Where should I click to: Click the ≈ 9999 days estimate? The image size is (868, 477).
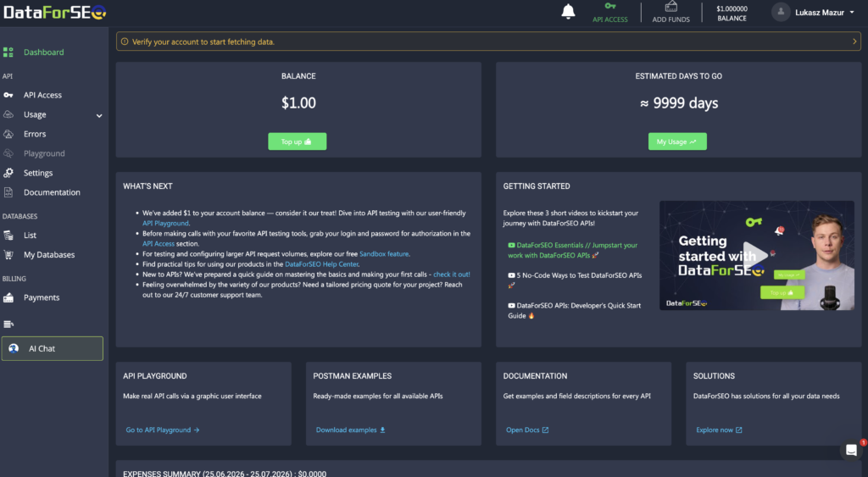pyautogui.click(x=679, y=103)
